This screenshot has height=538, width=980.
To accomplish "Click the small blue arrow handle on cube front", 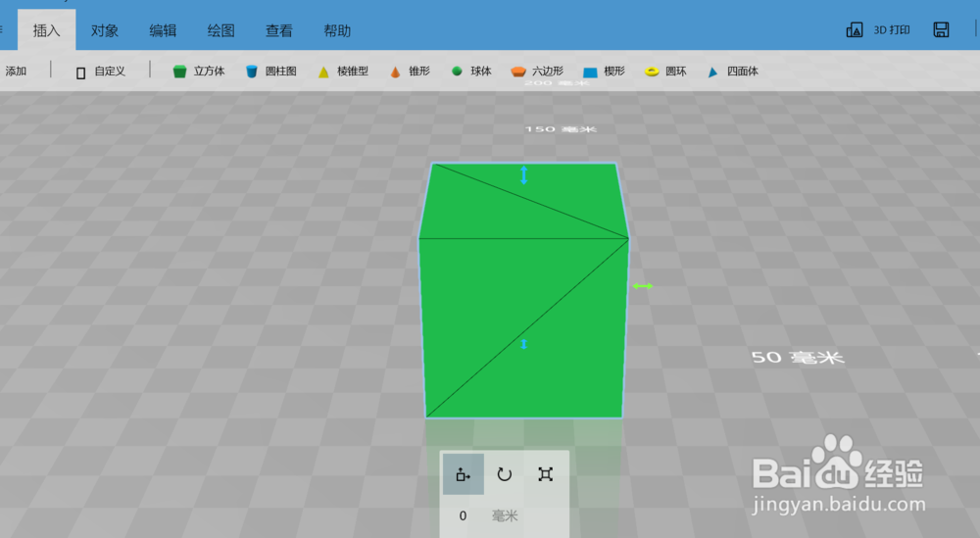I will coord(523,344).
